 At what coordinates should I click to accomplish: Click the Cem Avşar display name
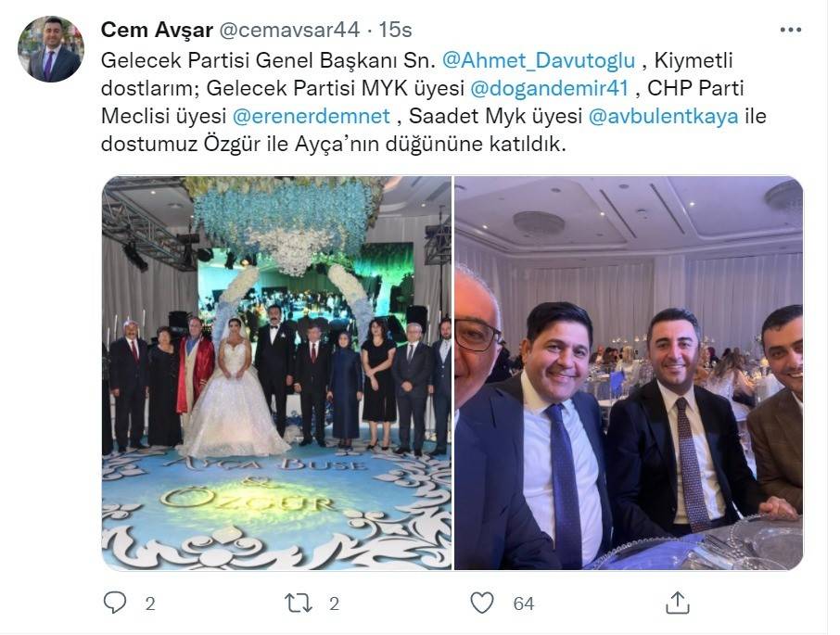point(157,30)
